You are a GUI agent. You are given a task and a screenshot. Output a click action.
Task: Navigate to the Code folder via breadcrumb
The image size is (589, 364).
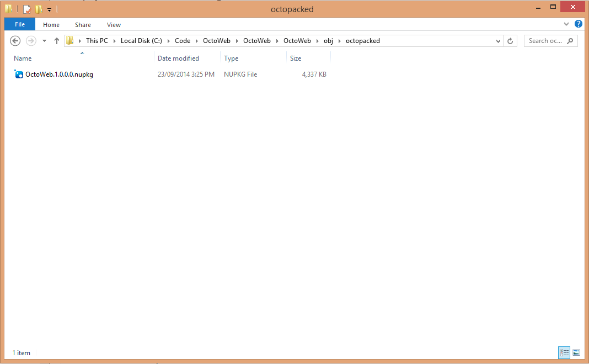[183, 40]
